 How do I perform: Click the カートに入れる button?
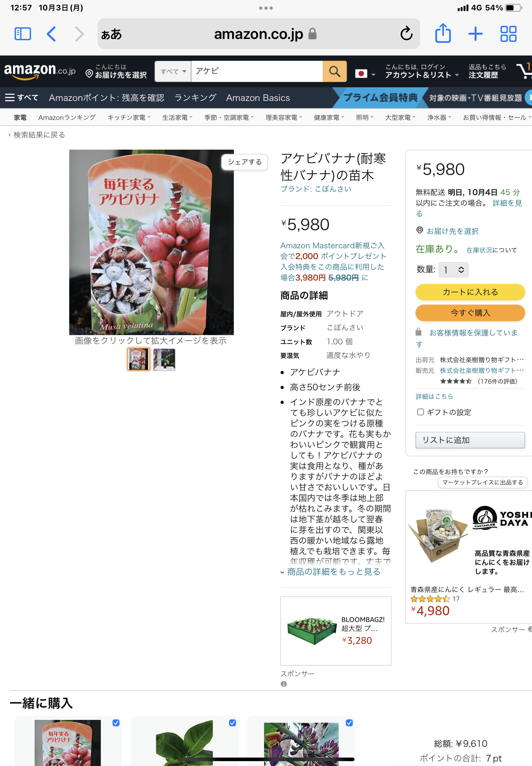pyautogui.click(x=470, y=292)
